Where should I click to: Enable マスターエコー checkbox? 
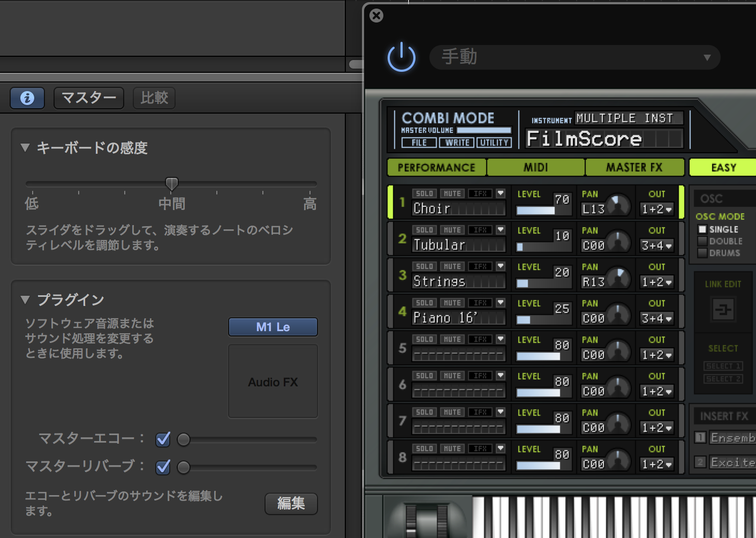point(163,439)
